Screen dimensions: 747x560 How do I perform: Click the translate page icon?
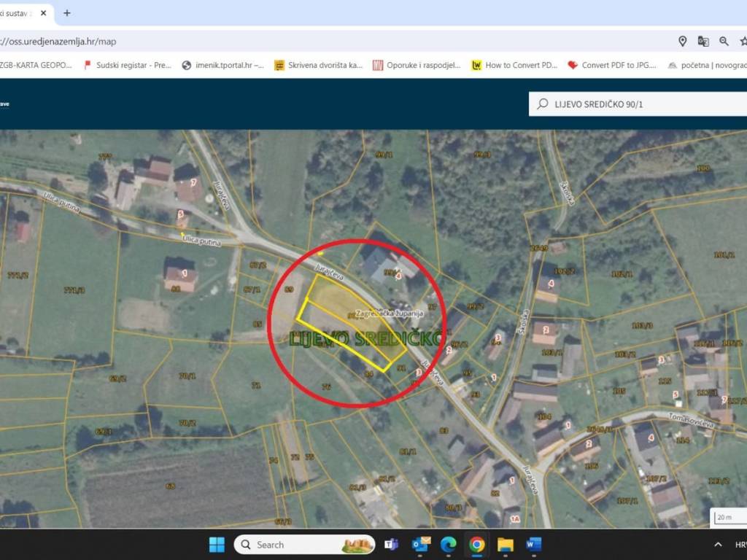click(x=703, y=42)
